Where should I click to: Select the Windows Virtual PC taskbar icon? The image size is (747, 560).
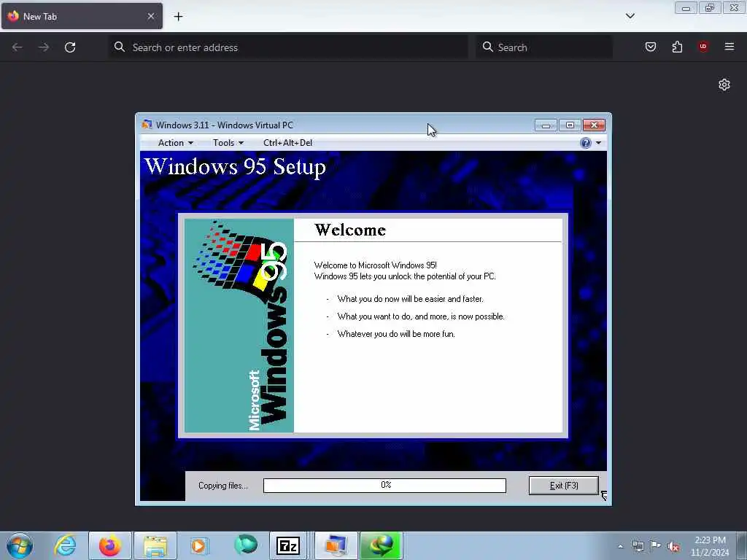click(336, 545)
